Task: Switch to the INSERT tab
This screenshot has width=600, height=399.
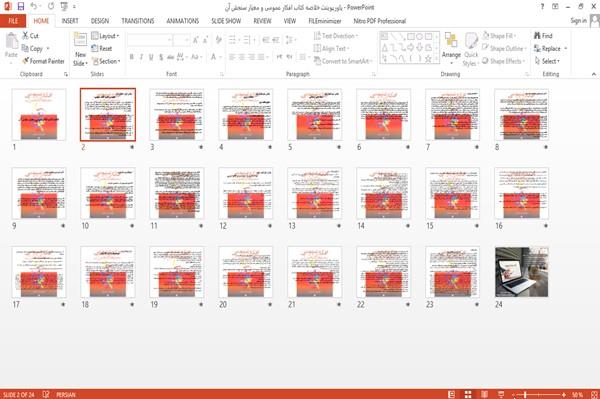Action: [70, 21]
